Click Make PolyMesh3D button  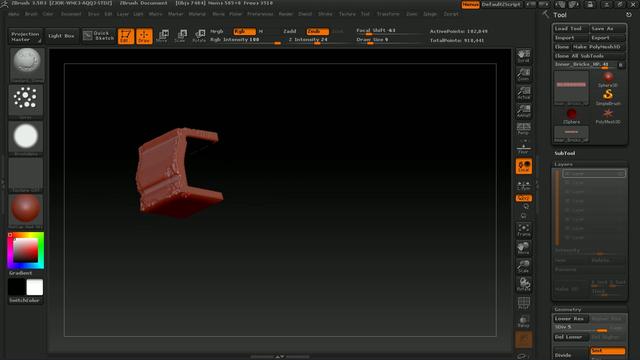tap(598, 47)
